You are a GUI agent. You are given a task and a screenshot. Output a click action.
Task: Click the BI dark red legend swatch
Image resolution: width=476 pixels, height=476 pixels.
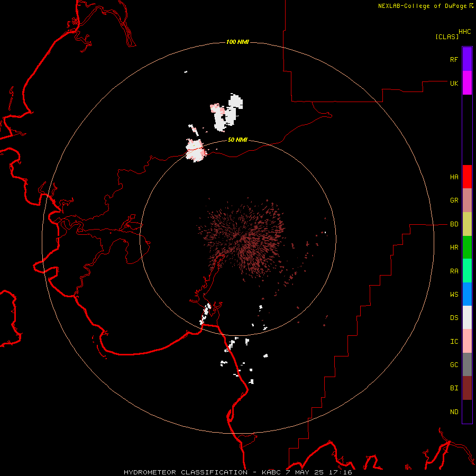467,388
